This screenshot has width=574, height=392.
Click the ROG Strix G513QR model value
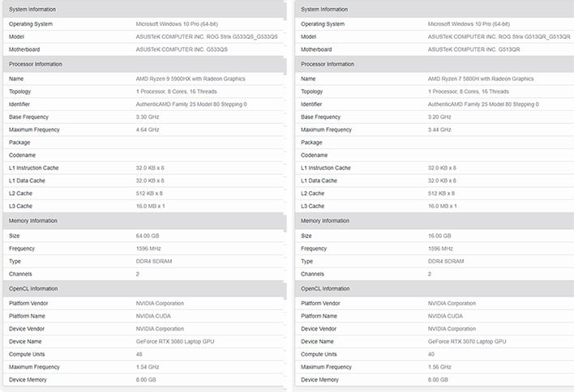click(x=499, y=36)
